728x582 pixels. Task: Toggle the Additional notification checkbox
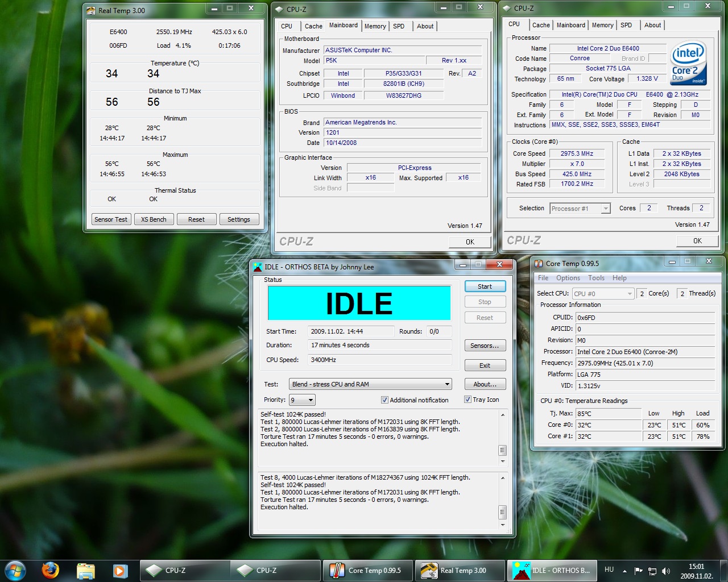(384, 400)
